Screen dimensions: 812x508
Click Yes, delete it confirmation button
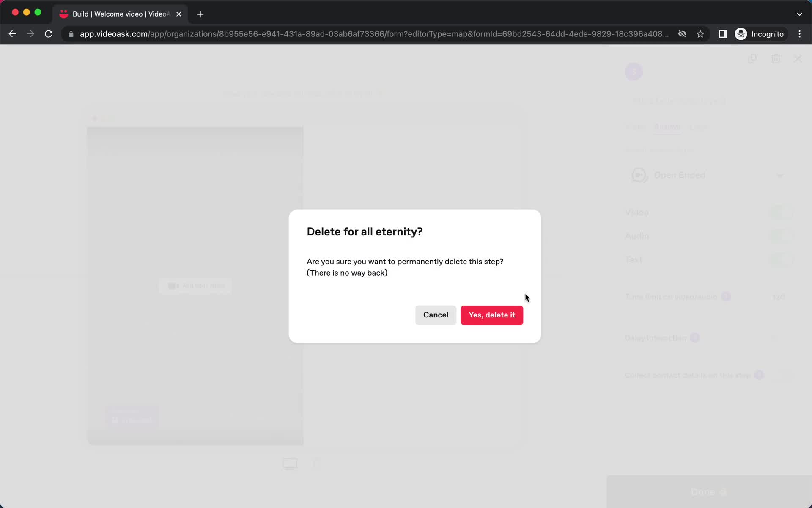point(492,315)
